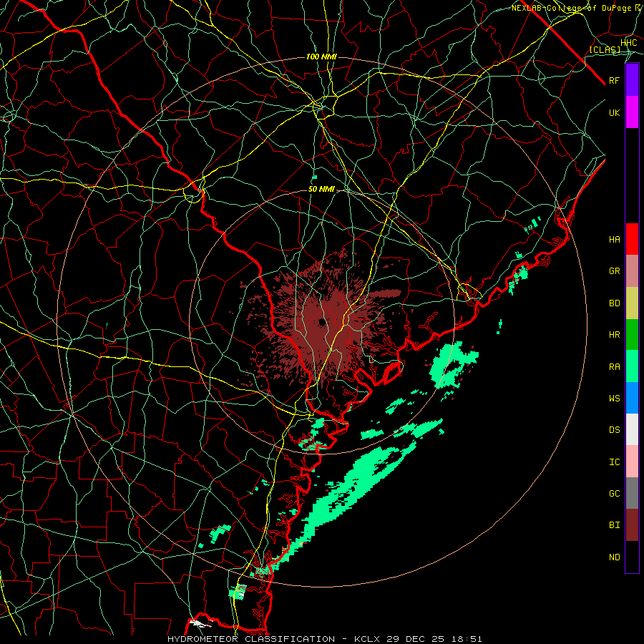The image size is (644, 644).
Task: Click the light green RA legend swatch
Action: point(632,366)
